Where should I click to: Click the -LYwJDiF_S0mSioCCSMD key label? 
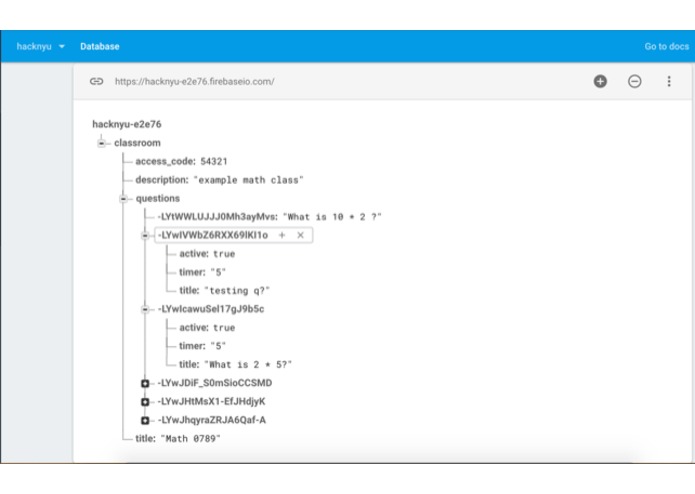(215, 383)
